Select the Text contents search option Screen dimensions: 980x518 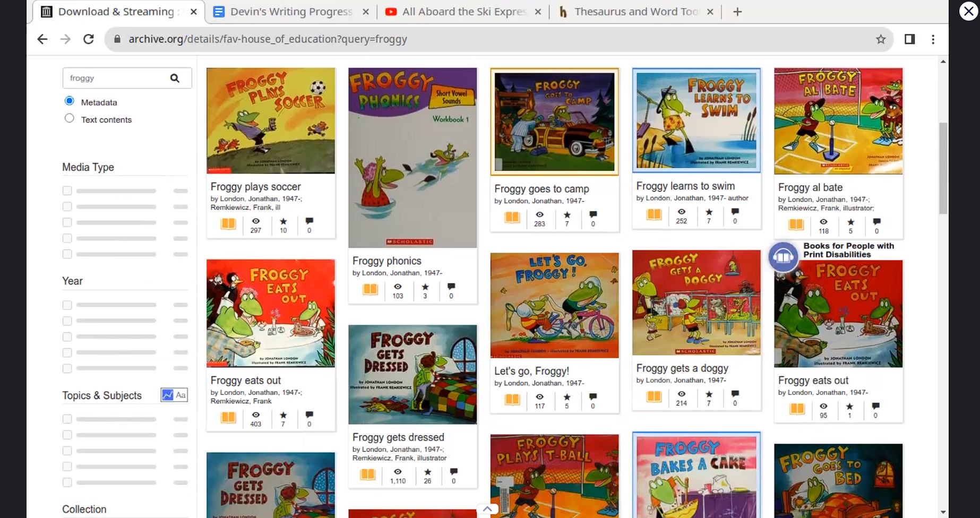(x=69, y=118)
